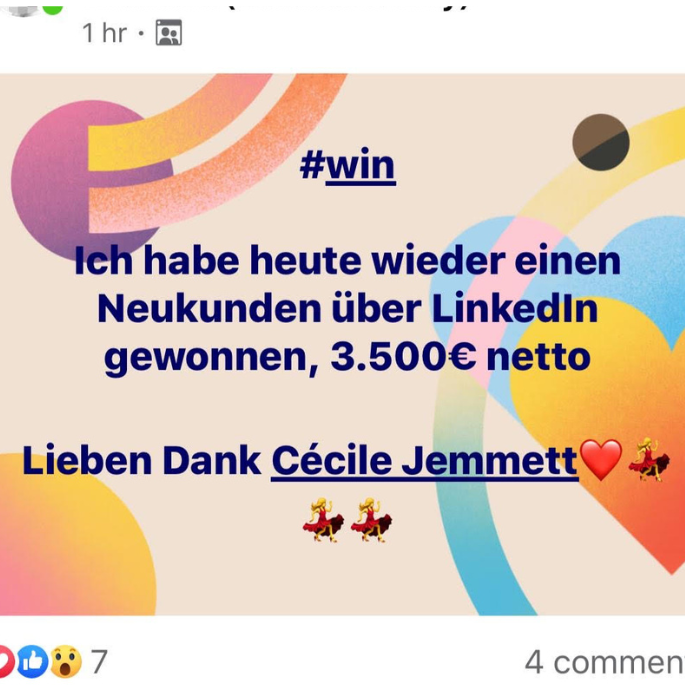
Task: Open the #win hashtag
Action: coord(348,165)
